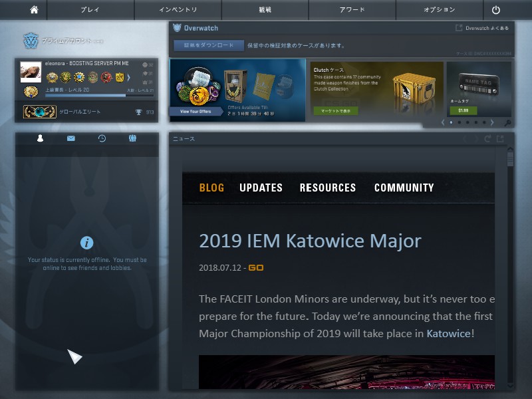Click the teacher commend cap icon
The image size is (532, 399).
coord(145,74)
